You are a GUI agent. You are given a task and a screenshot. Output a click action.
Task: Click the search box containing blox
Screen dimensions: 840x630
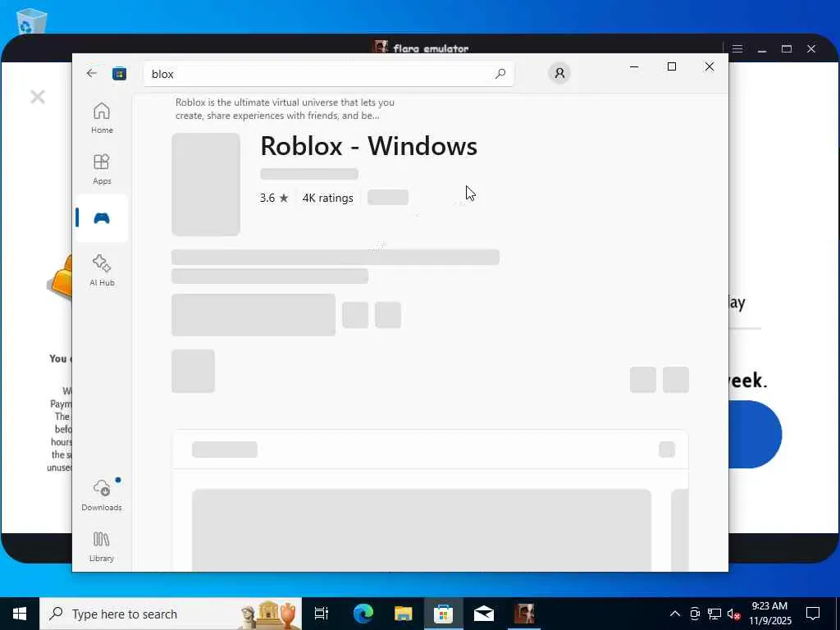[x=328, y=74]
